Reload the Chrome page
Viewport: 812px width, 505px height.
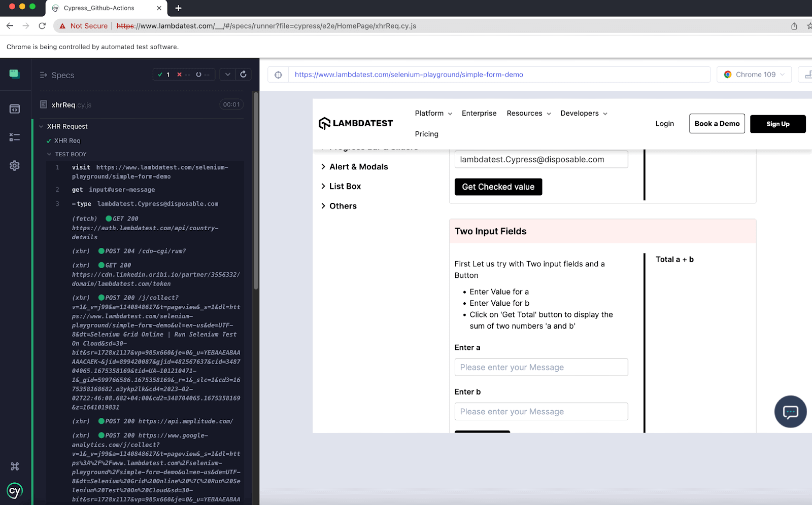pyautogui.click(x=42, y=26)
